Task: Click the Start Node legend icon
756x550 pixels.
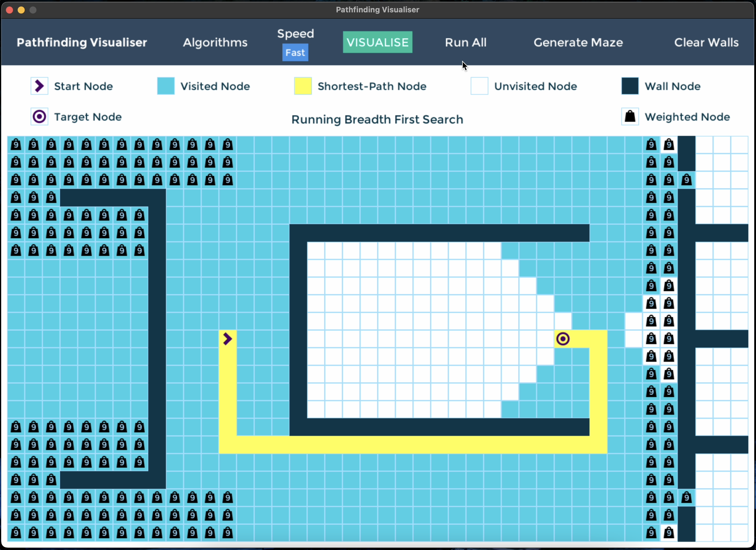Action: click(39, 86)
